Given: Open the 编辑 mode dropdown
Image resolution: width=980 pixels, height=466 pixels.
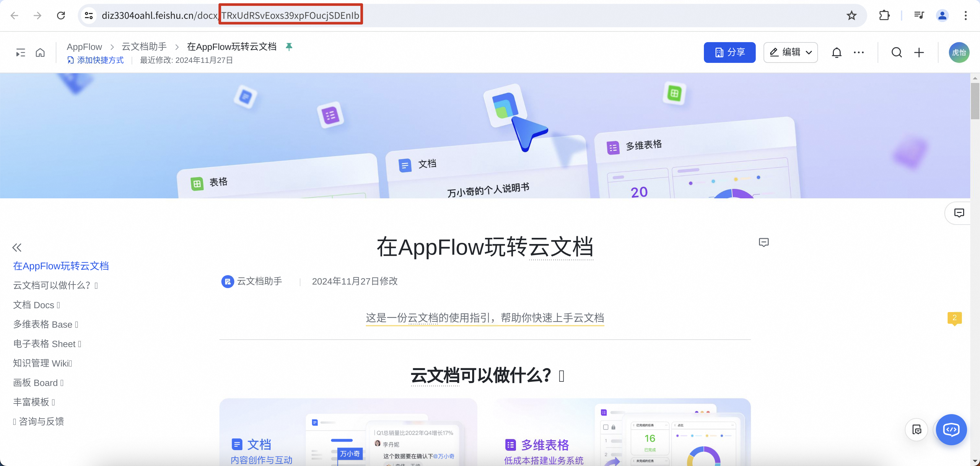Looking at the screenshot, I should pyautogui.click(x=790, y=52).
